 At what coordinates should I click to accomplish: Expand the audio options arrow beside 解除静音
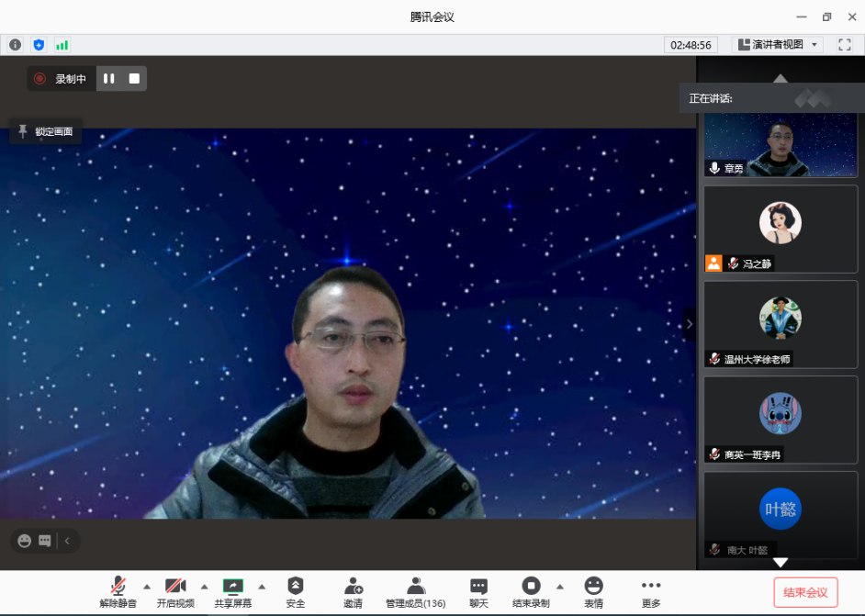(x=147, y=586)
